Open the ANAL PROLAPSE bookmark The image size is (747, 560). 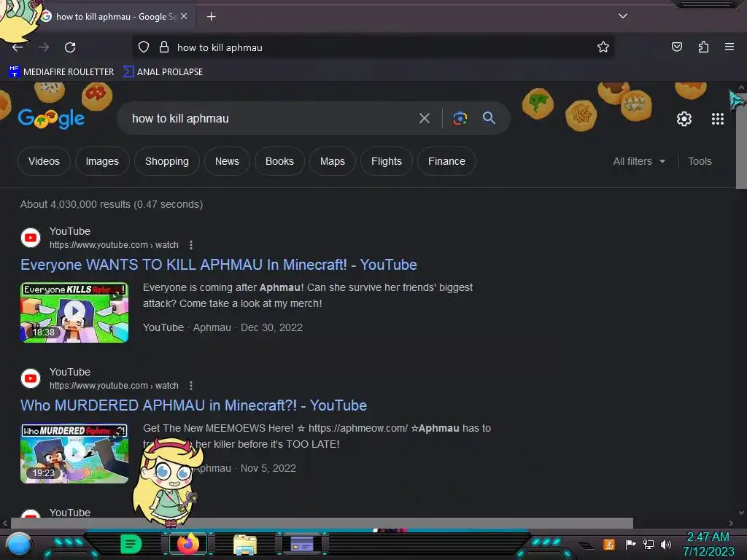[x=163, y=72]
